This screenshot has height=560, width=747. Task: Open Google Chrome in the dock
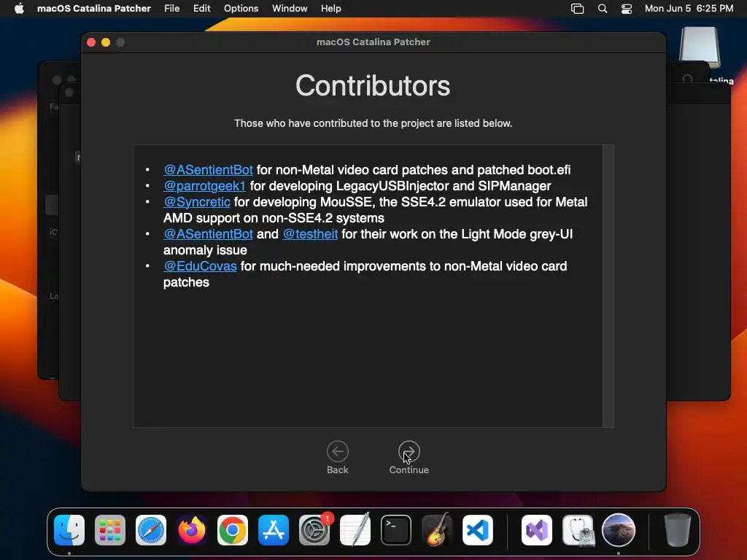233,530
